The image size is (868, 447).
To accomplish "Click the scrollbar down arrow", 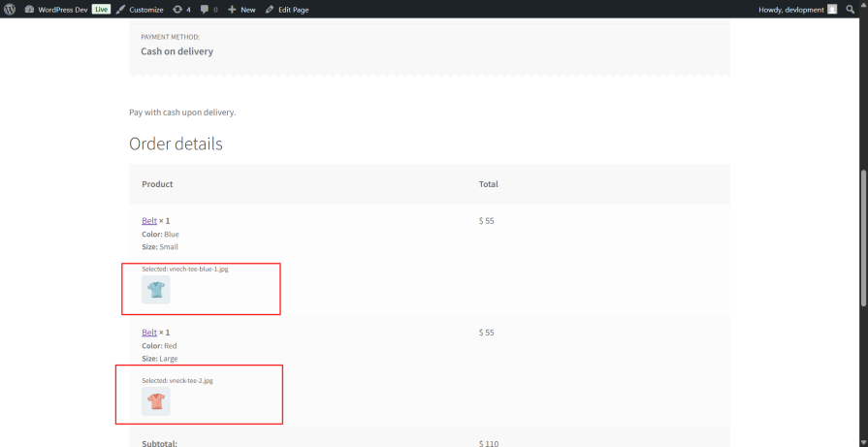I will tap(863, 442).
